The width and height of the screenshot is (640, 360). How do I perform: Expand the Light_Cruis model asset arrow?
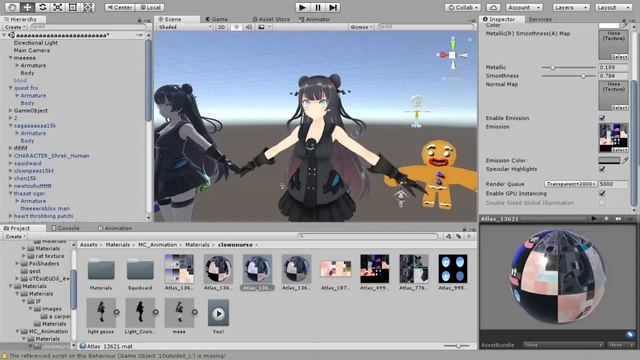[x=156, y=312]
